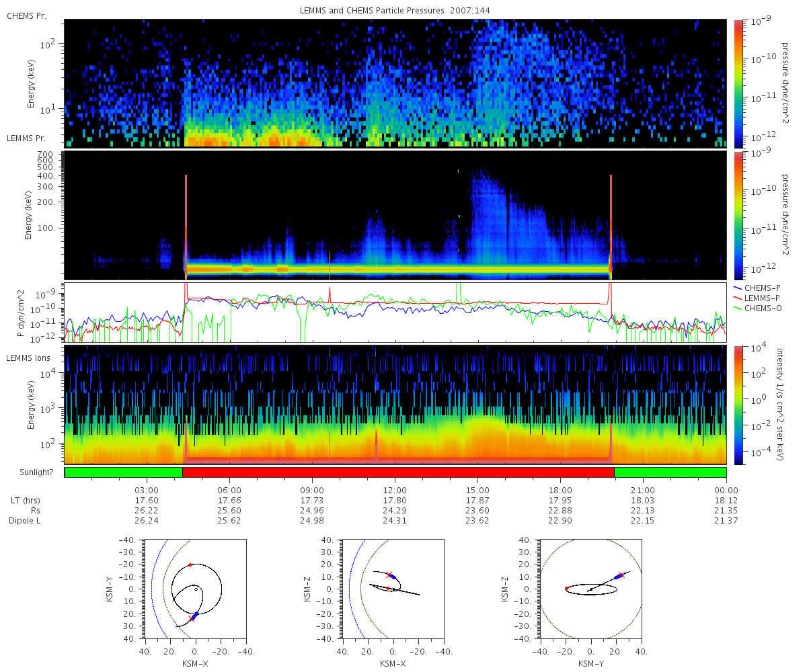Click the Dipole L value "24.31"
The width and height of the screenshot is (807, 672).
pyautogui.click(x=395, y=521)
